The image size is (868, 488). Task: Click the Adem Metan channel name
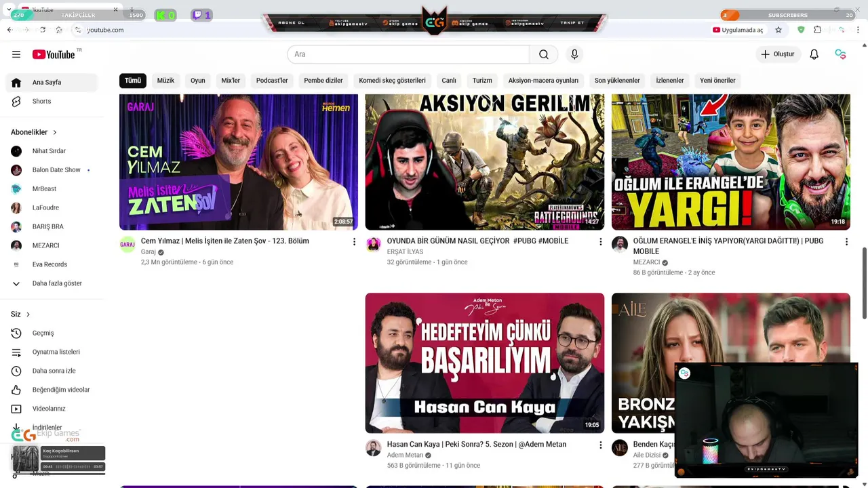(x=405, y=455)
